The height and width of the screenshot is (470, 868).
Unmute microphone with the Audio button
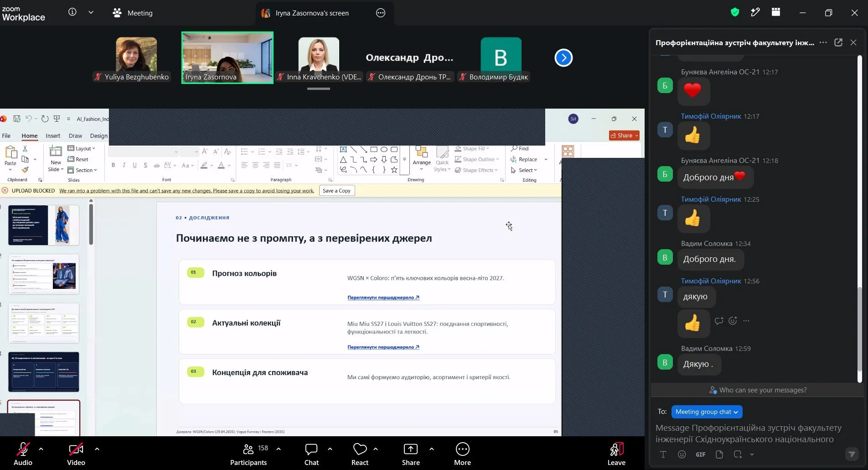pos(23,454)
